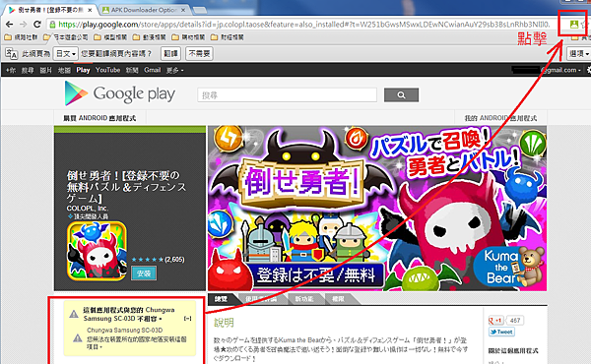591x364 pixels.
Task: Click the 說明 description heading
Action: click(224, 323)
